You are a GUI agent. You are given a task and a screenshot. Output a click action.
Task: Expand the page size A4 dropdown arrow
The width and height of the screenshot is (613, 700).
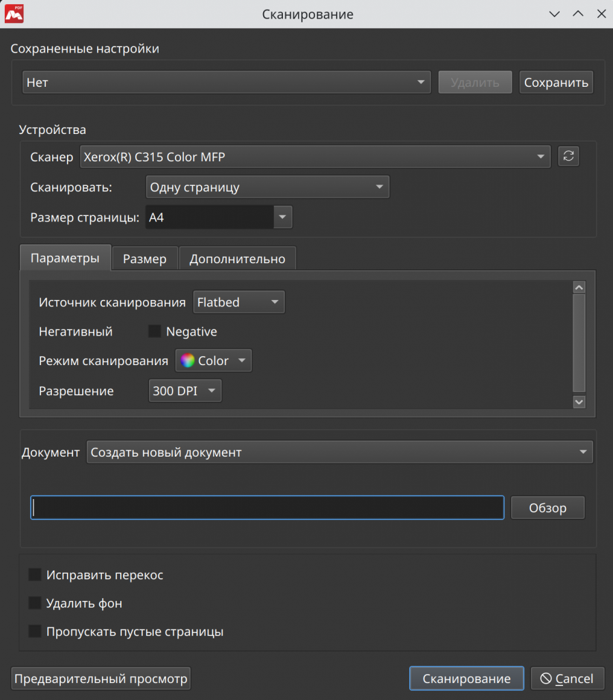pyautogui.click(x=282, y=217)
